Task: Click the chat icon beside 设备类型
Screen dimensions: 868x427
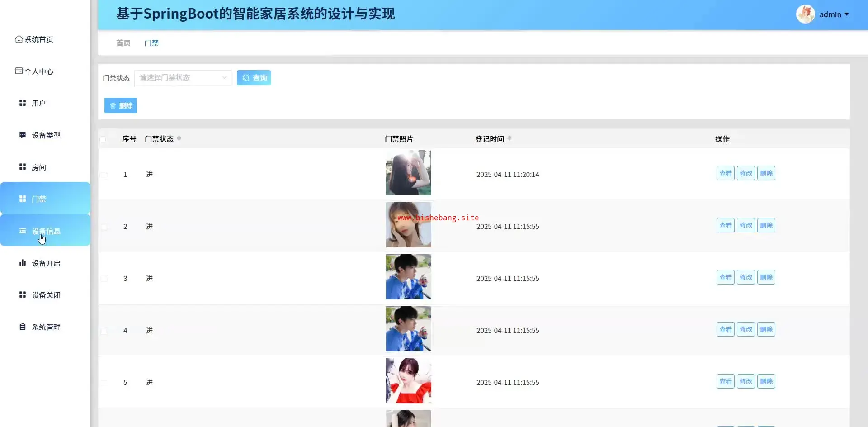Action: pos(23,135)
